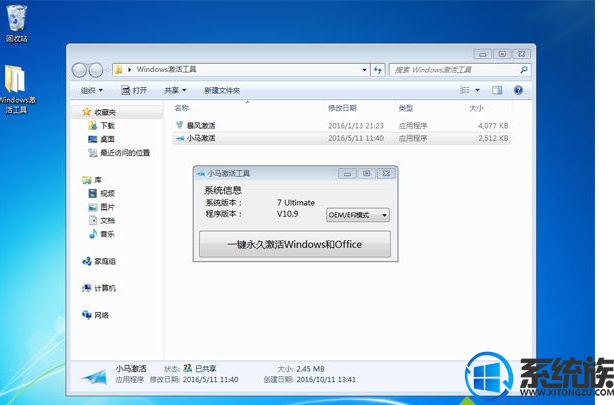Maximize the 小马激活工具 window
The width and height of the screenshot is (614, 405).
click(367, 174)
